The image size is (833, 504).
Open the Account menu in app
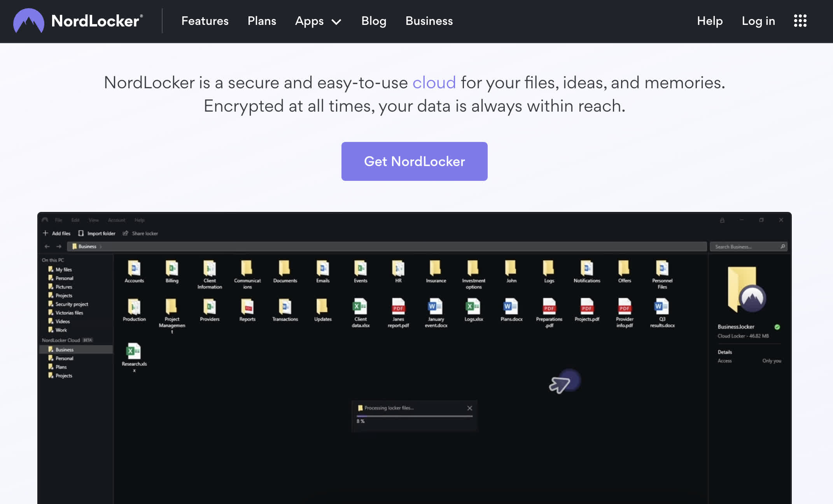(117, 220)
